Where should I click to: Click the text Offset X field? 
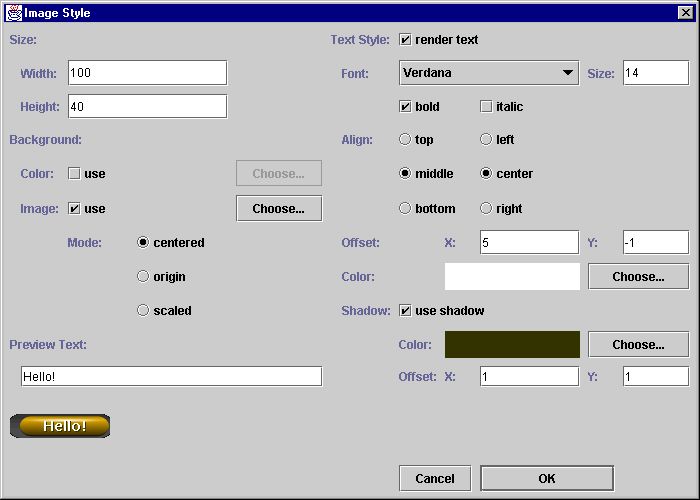click(x=529, y=242)
